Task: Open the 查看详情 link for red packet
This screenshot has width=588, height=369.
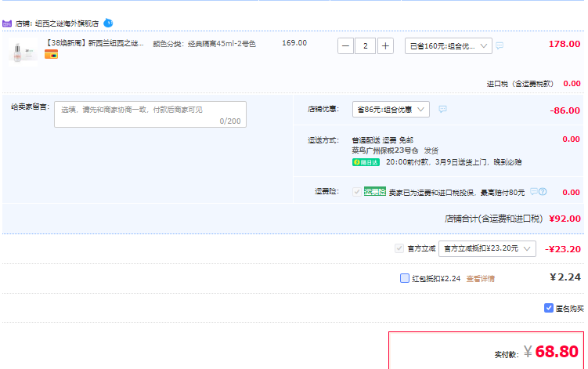Action: click(x=481, y=279)
